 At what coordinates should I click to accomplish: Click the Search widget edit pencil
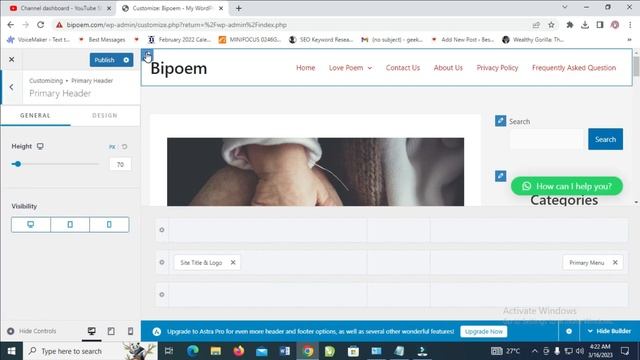tap(500, 121)
